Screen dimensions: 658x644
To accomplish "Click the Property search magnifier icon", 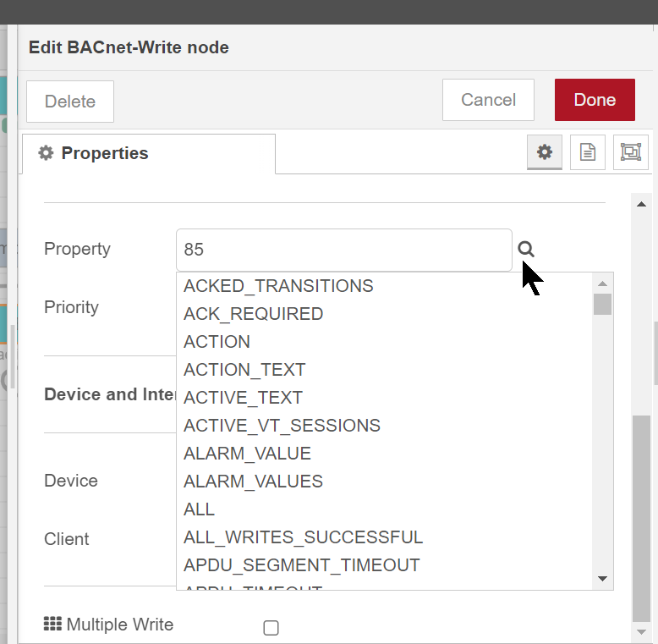I will coord(526,249).
